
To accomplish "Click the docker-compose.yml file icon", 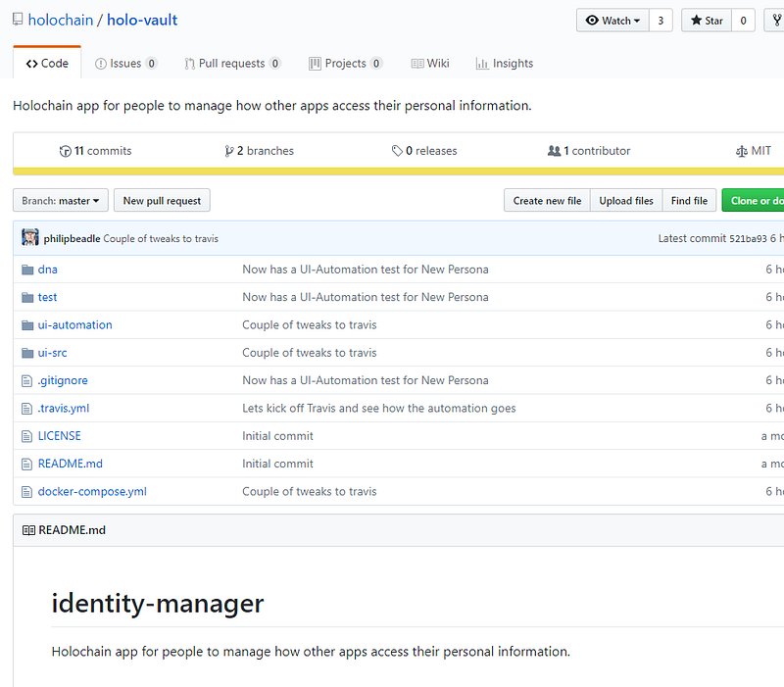I will [27, 492].
